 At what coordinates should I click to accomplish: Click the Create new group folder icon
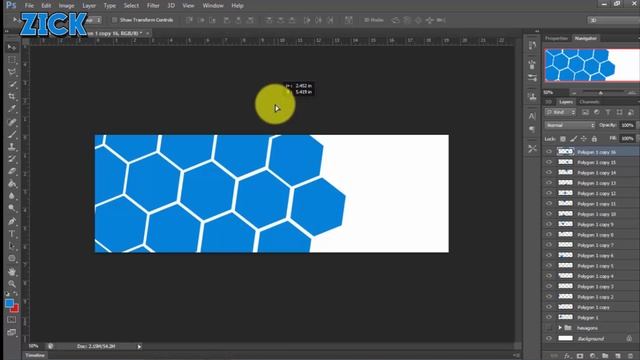pos(605,356)
